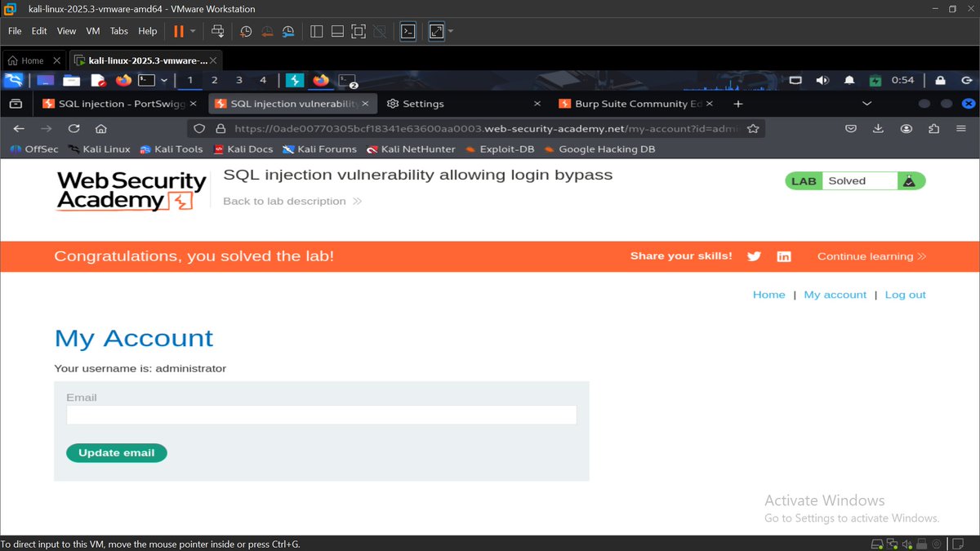
Task: Open the Google Hacking DB bookmark
Action: click(x=599, y=149)
